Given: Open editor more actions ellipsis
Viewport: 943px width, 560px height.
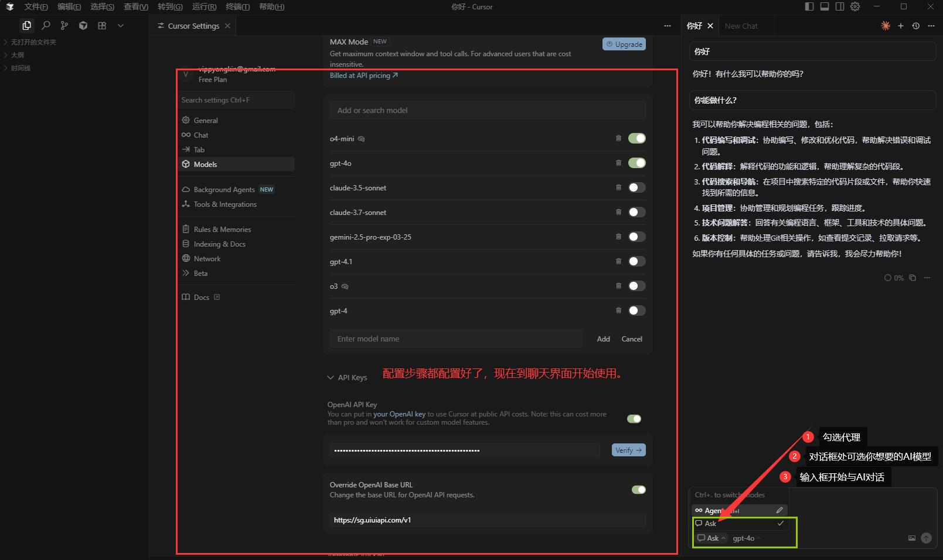Looking at the screenshot, I should tap(668, 26).
